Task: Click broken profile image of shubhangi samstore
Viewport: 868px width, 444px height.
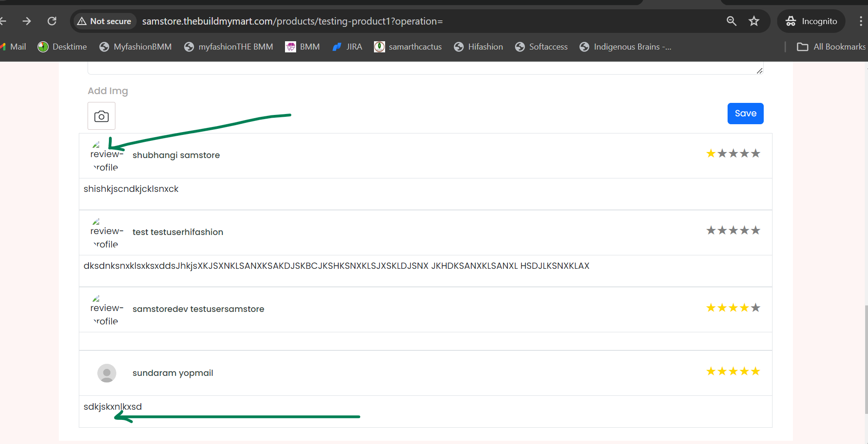Action: coord(106,156)
